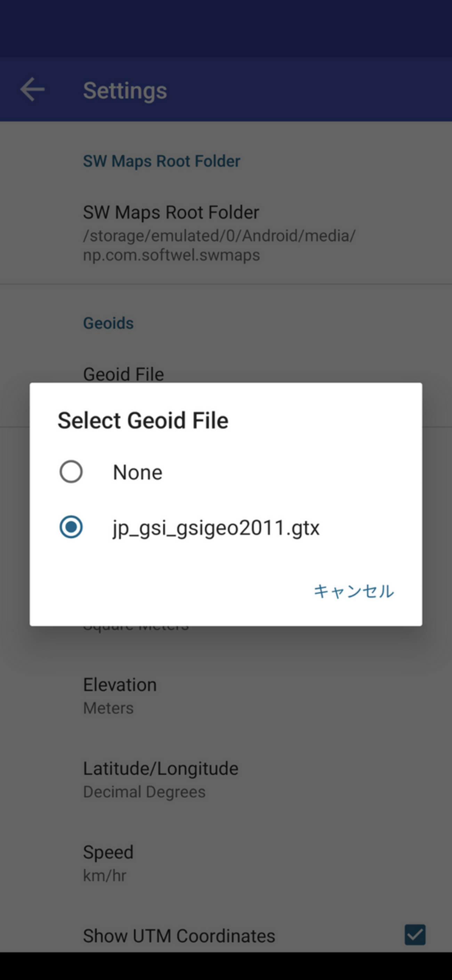Image resolution: width=452 pixels, height=980 pixels.
Task: Click the blue SW Maps Root Folder header
Action: (x=162, y=161)
